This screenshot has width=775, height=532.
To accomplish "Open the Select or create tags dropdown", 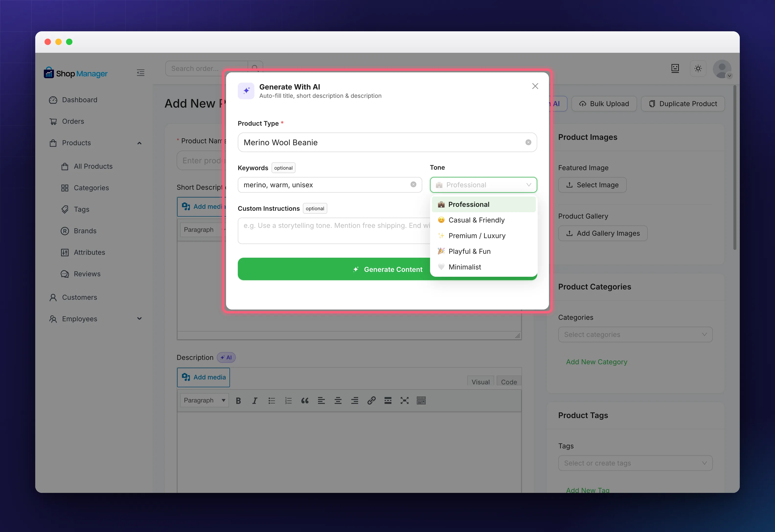I will [x=635, y=463].
